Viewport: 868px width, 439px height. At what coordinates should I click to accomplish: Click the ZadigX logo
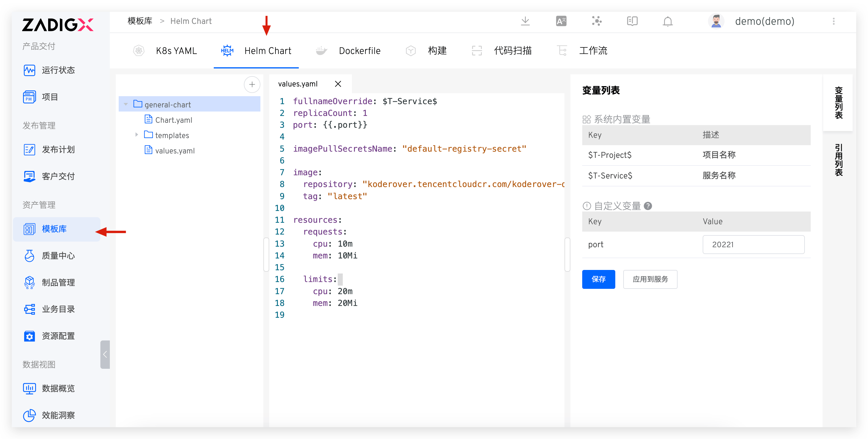(58, 24)
